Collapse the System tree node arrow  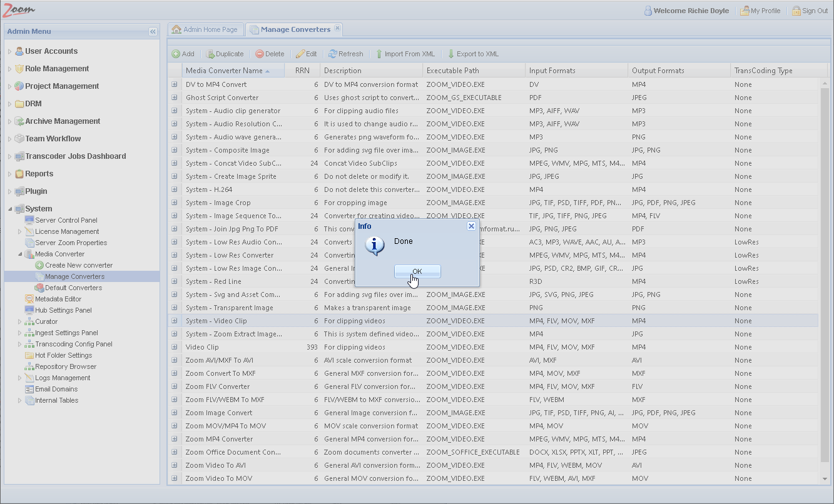click(9, 209)
